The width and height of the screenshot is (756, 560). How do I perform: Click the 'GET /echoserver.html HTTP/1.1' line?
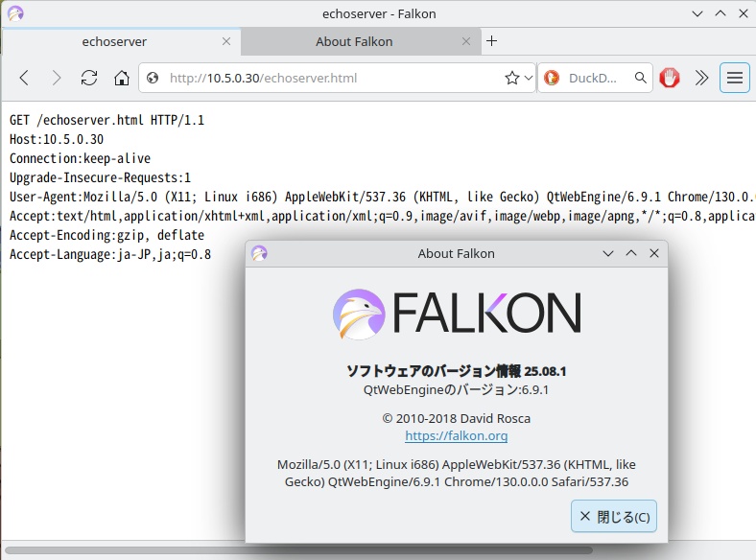tap(107, 120)
